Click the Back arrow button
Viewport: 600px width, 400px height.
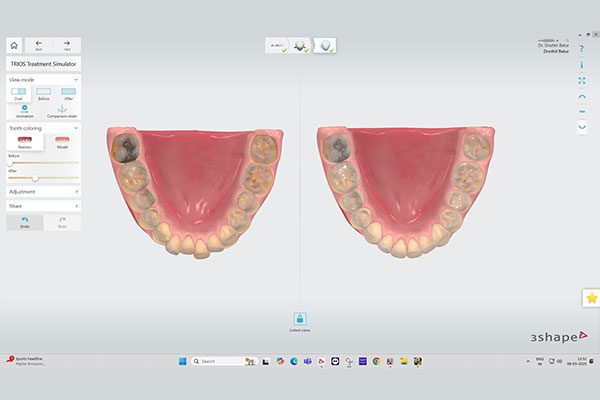click(x=39, y=46)
